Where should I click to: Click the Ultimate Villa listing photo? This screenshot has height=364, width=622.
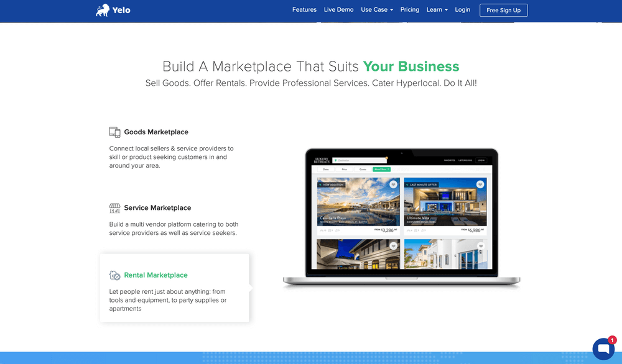tap(445, 202)
